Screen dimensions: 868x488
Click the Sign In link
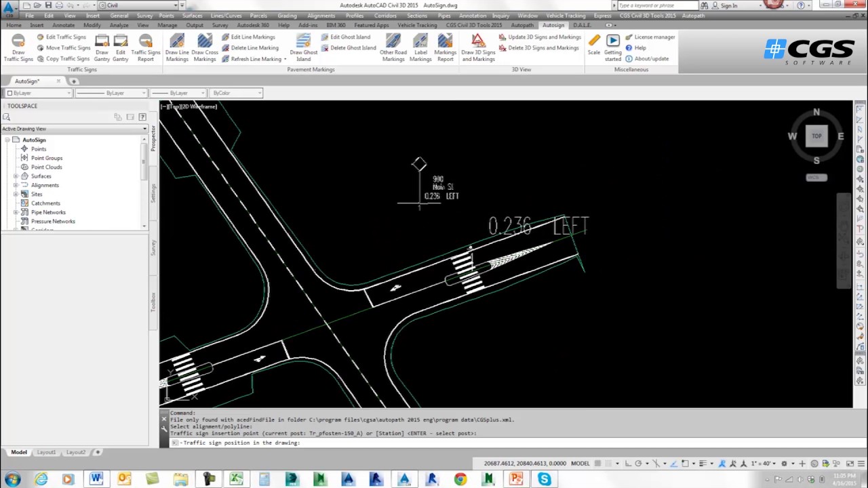(729, 5)
